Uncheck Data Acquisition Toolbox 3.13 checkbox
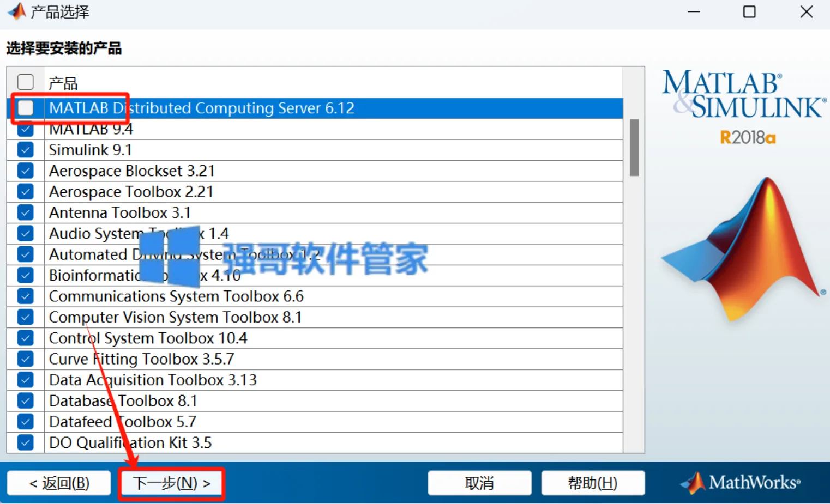This screenshot has height=504, width=830. pyautogui.click(x=26, y=380)
